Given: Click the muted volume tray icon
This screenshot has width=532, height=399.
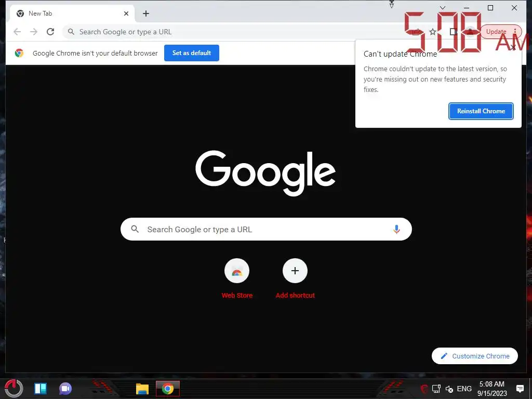Looking at the screenshot, I should coord(449,389).
